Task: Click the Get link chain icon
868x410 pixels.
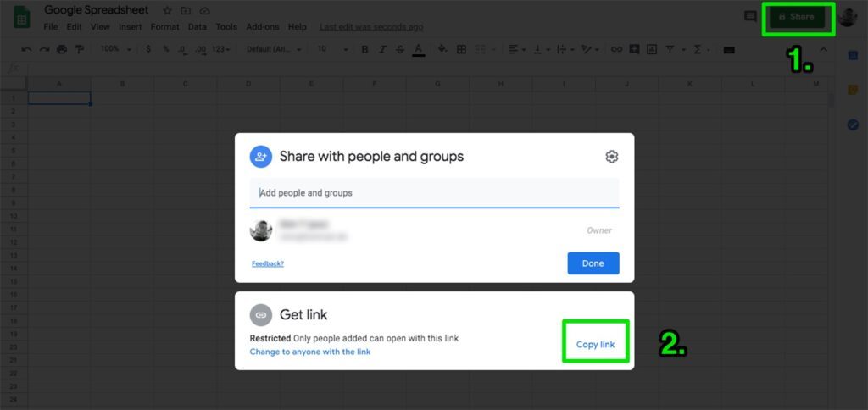Action: 261,315
